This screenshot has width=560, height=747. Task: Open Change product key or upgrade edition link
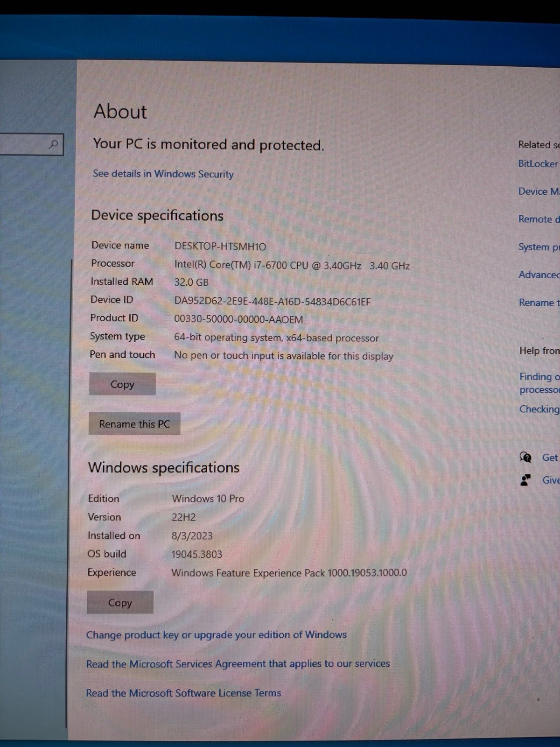point(217,635)
